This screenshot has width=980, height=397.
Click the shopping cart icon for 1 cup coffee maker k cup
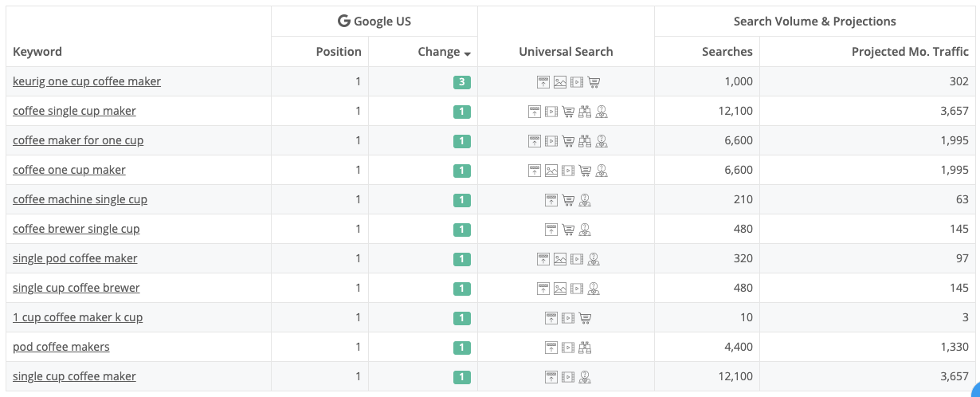(x=585, y=317)
